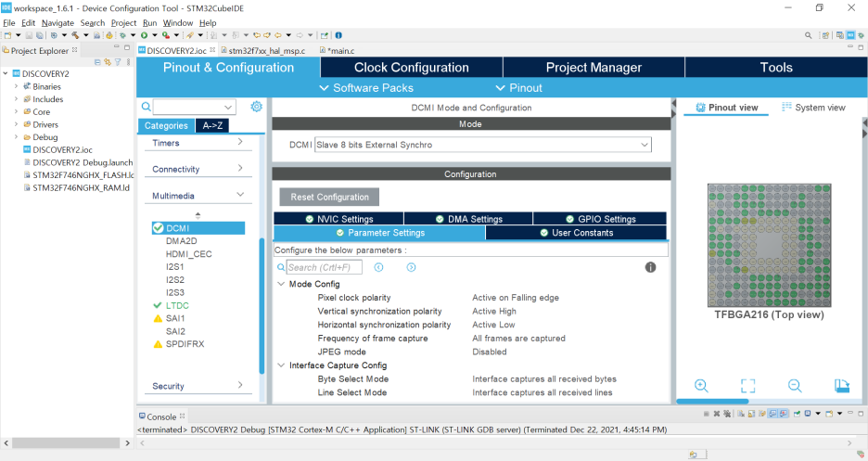This screenshot has height=461, width=868.
Task: Select the Categories button
Action: point(166,125)
